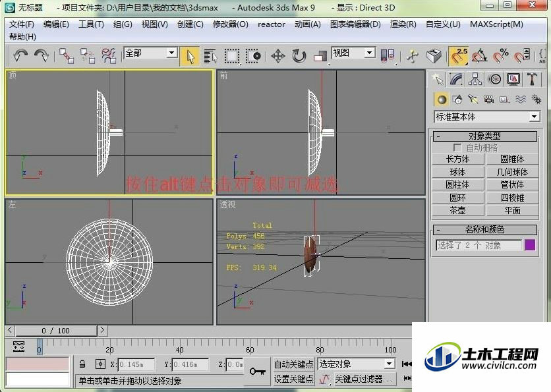The height and width of the screenshot is (392, 551).
Task: Toggle the 2.5 Snaps magnet
Action: [x=458, y=56]
